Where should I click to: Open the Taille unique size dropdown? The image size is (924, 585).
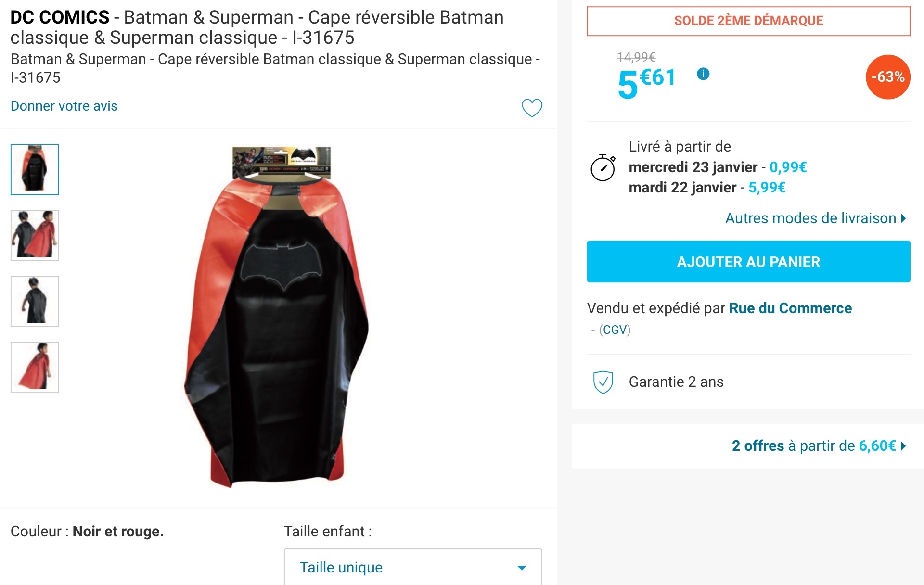click(x=412, y=568)
